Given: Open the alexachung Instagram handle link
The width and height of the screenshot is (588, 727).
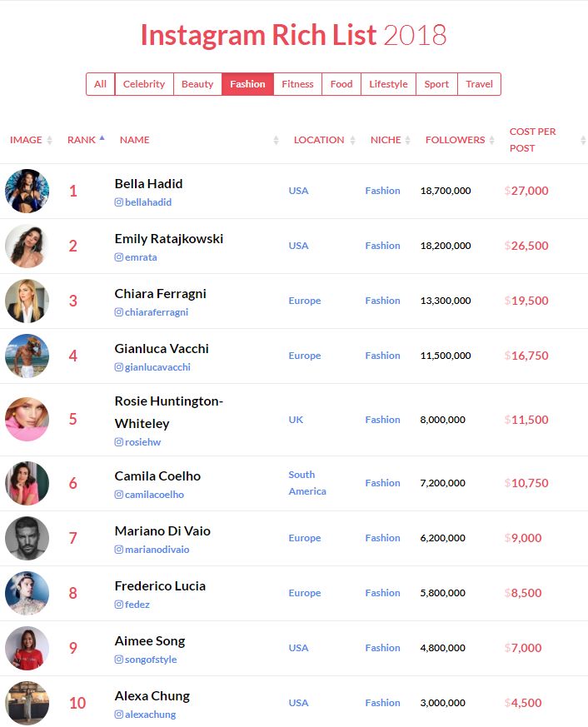Looking at the screenshot, I should point(150,715).
